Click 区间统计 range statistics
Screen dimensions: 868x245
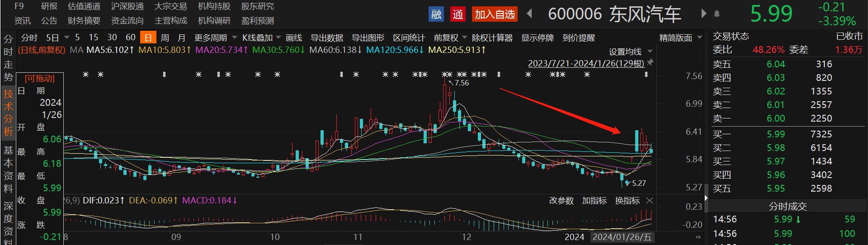[x=409, y=38]
